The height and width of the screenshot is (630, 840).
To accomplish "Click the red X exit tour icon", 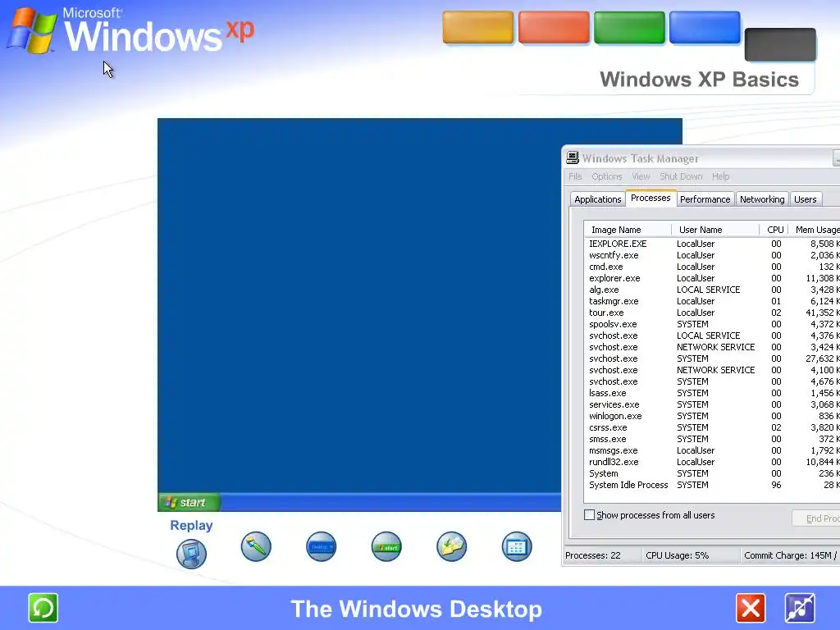I will (751, 609).
